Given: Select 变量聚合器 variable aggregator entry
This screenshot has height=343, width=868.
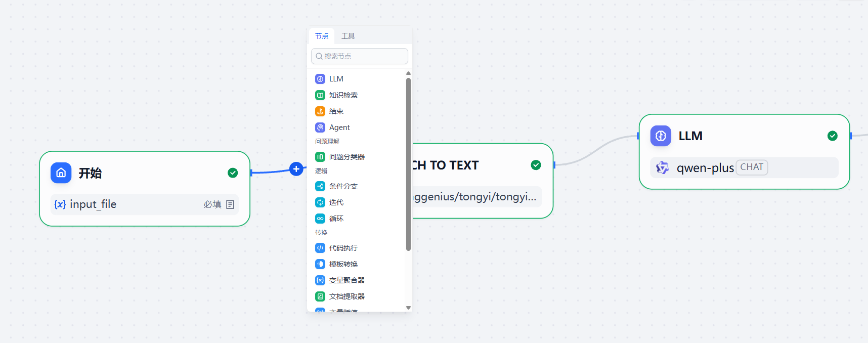Looking at the screenshot, I should [346, 280].
